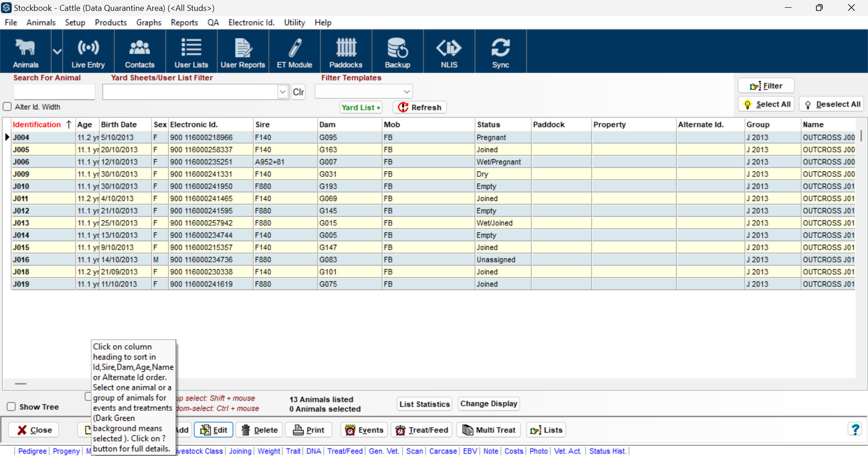Image resolution: width=868 pixels, height=456 pixels.
Task: Open the Joining tab
Action: [240, 451]
